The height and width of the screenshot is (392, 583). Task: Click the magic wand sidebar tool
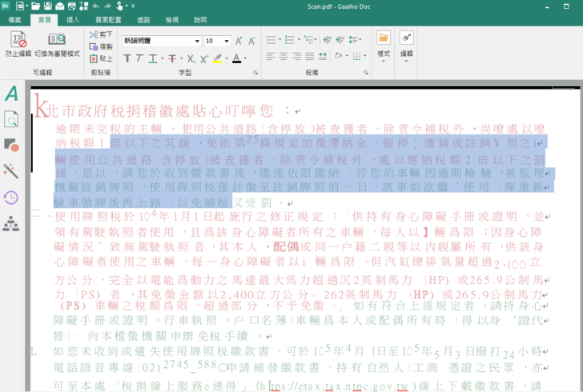tap(11, 171)
